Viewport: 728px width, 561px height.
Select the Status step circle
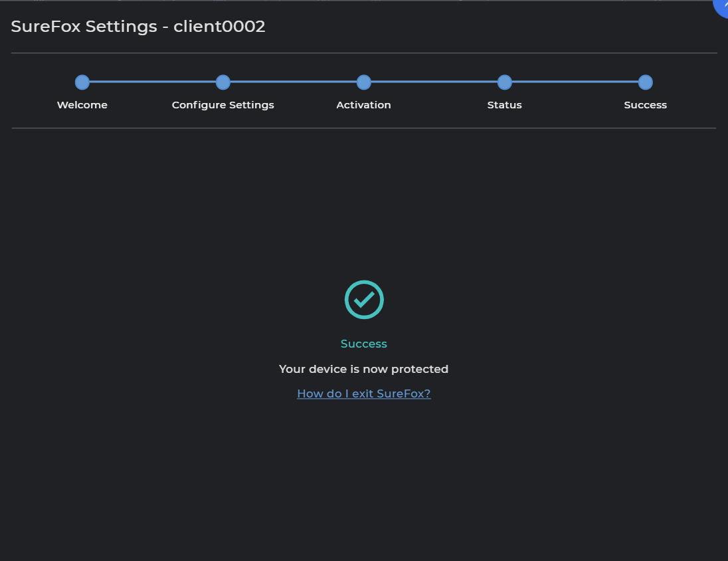[x=505, y=82]
